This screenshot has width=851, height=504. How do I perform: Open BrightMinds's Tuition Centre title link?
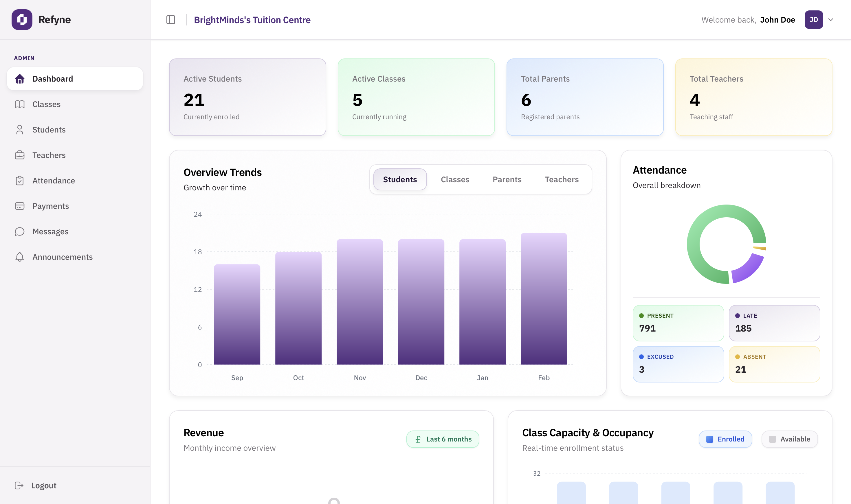tap(252, 20)
